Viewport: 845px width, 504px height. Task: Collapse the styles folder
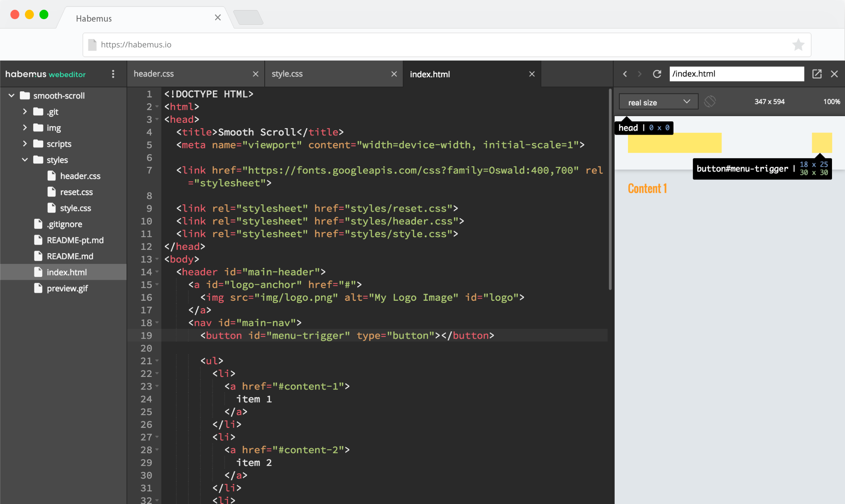25,160
